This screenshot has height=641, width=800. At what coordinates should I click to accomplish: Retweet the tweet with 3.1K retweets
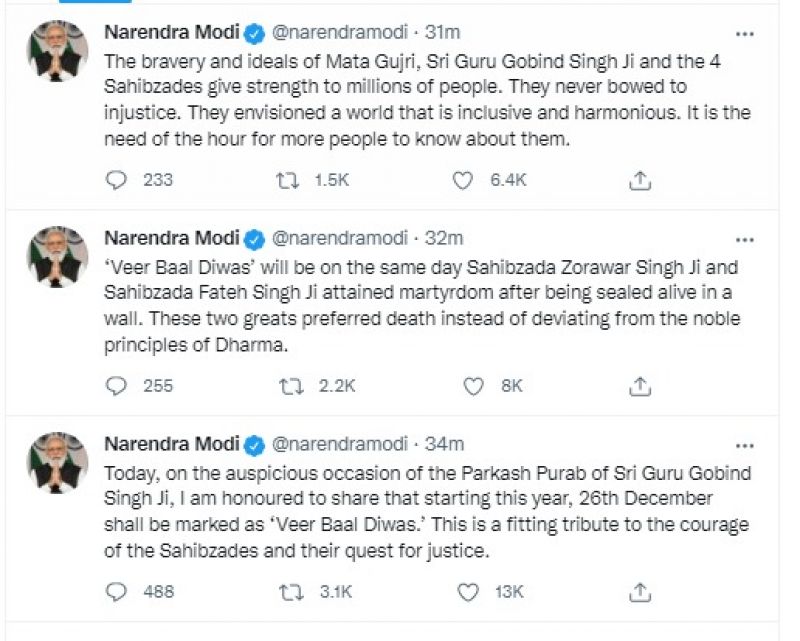(x=291, y=592)
